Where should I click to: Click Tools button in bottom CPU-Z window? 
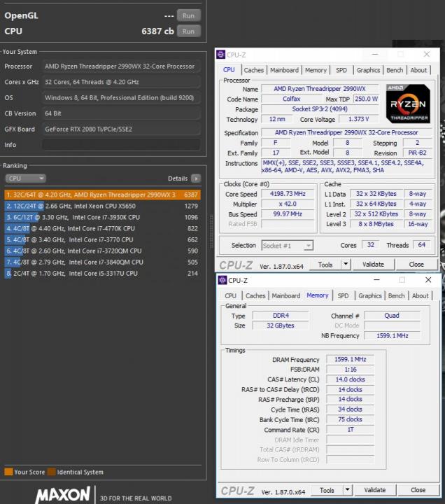coord(327,490)
